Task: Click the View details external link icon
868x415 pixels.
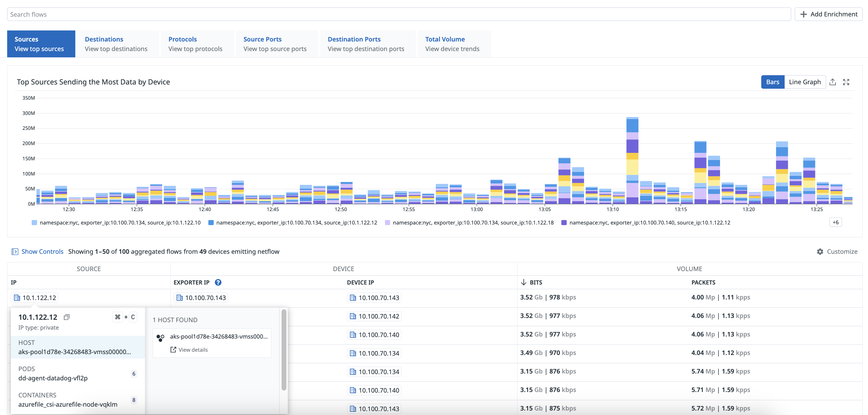Action: click(173, 350)
